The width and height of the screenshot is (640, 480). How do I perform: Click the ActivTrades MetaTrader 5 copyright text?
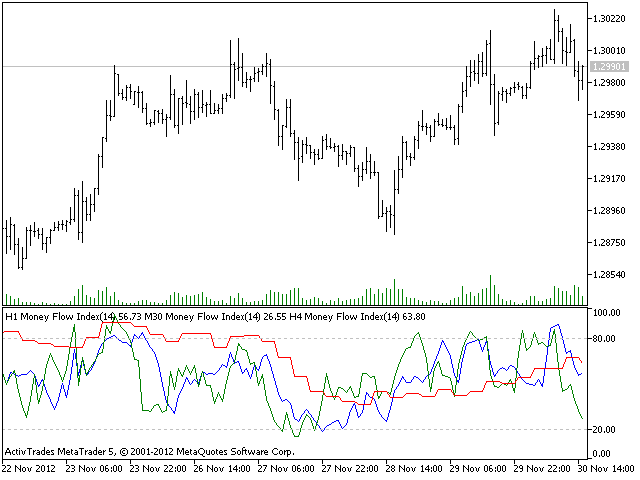click(149, 452)
